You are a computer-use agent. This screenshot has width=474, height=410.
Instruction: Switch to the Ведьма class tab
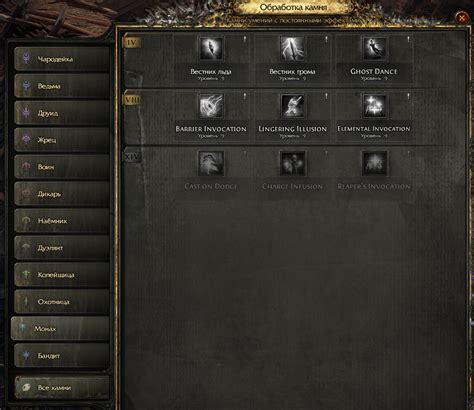pos(62,86)
